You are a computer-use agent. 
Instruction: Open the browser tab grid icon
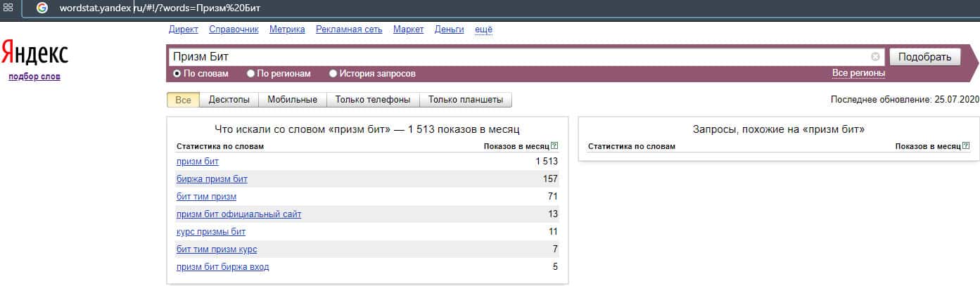[9, 8]
